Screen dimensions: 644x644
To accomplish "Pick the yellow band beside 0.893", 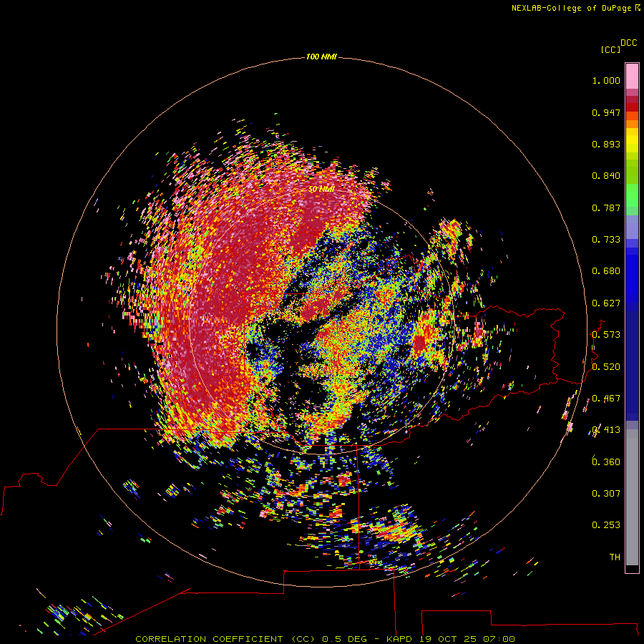I will tap(632, 144).
